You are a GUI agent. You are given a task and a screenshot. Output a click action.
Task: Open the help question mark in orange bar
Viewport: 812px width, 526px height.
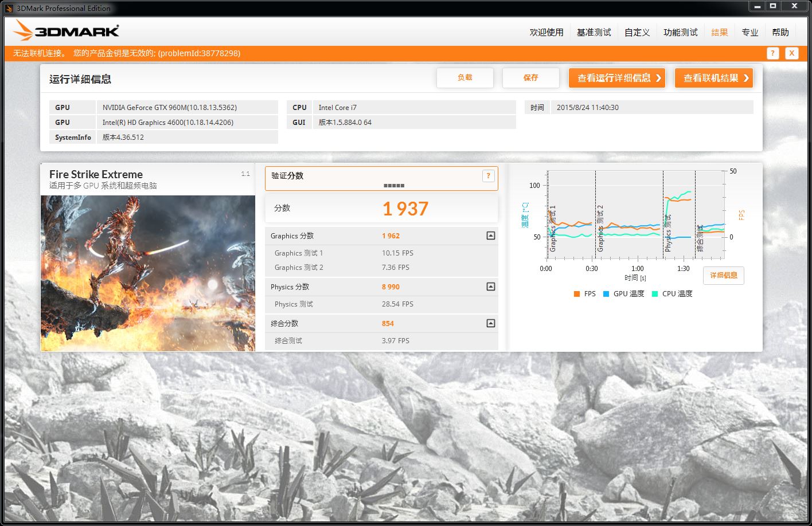(772, 53)
